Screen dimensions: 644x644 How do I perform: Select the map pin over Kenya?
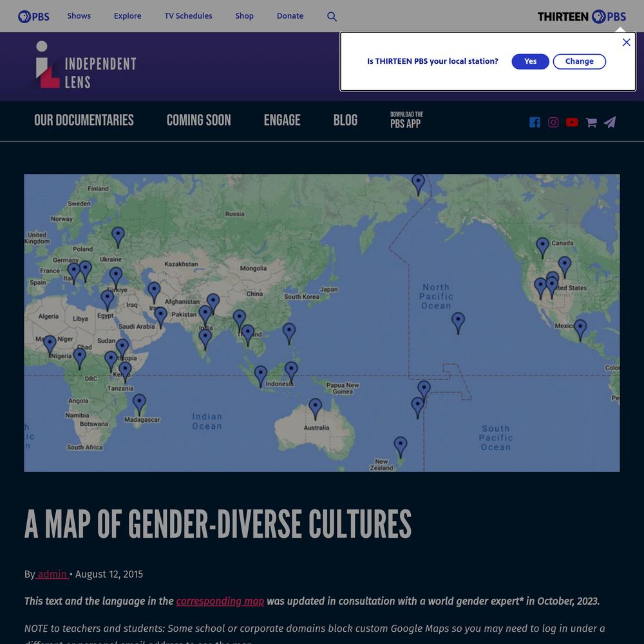point(126,372)
